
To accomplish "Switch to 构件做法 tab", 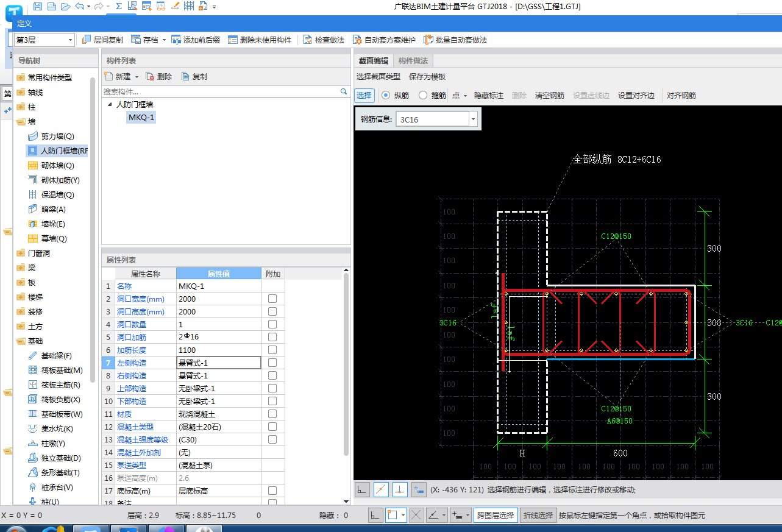I will [413, 60].
